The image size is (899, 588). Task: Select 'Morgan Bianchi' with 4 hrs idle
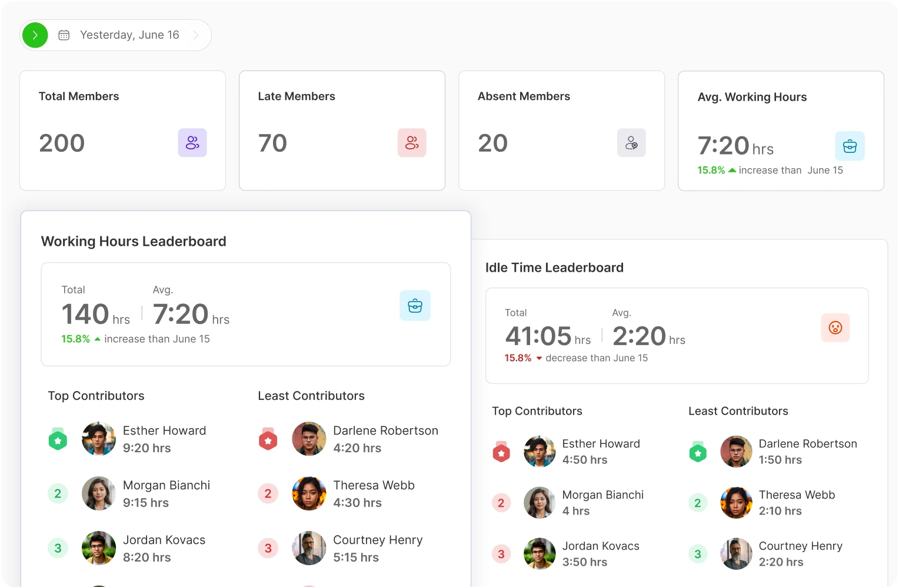[x=602, y=495]
